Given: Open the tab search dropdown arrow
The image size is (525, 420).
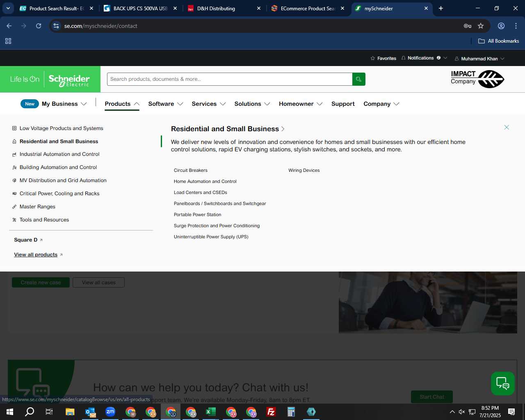Looking at the screenshot, I should point(8,8).
